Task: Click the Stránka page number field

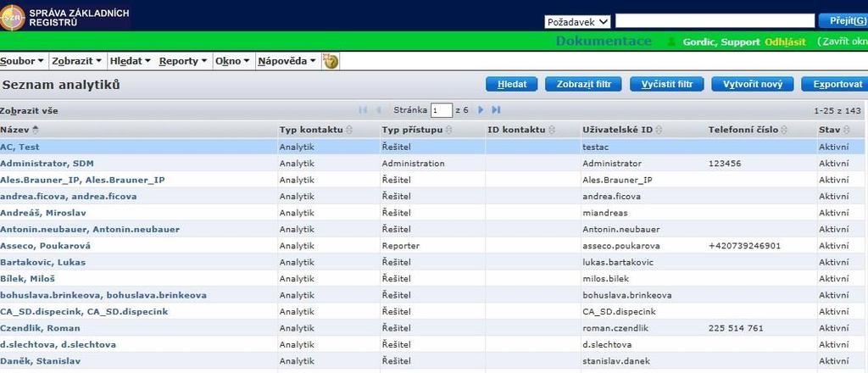Action: tap(441, 110)
